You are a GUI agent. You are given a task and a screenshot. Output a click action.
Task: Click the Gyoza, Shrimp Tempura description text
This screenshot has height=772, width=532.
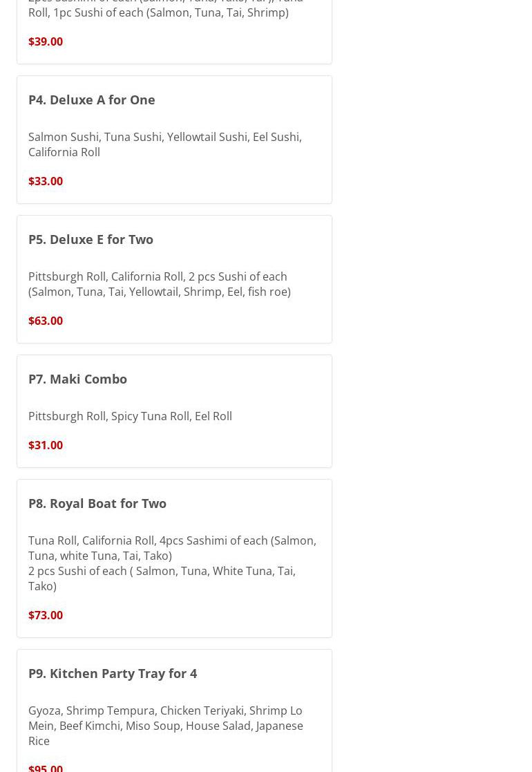(x=164, y=710)
